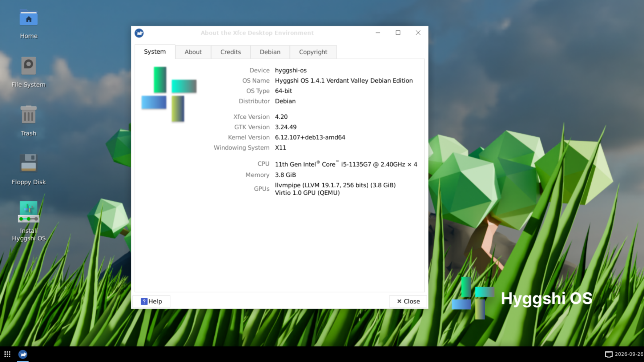Click the taskbar date 2026-09-26
Viewport: 644px width, 362px height.
tap(629, 354)
